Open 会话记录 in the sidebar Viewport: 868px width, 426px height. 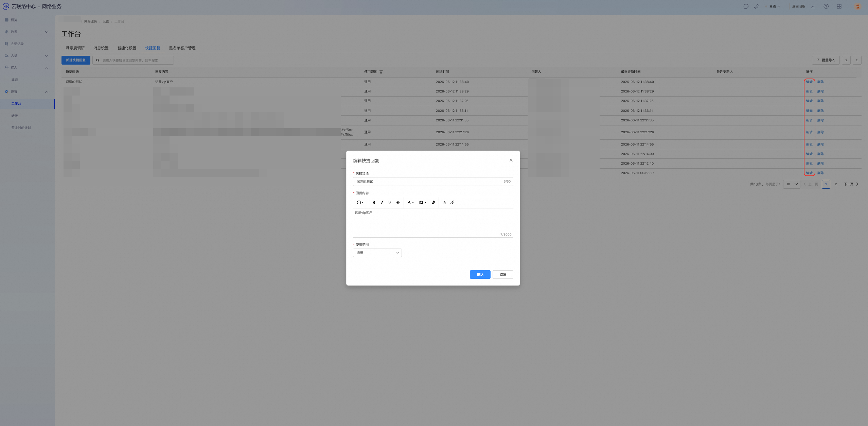pos(27,44)
